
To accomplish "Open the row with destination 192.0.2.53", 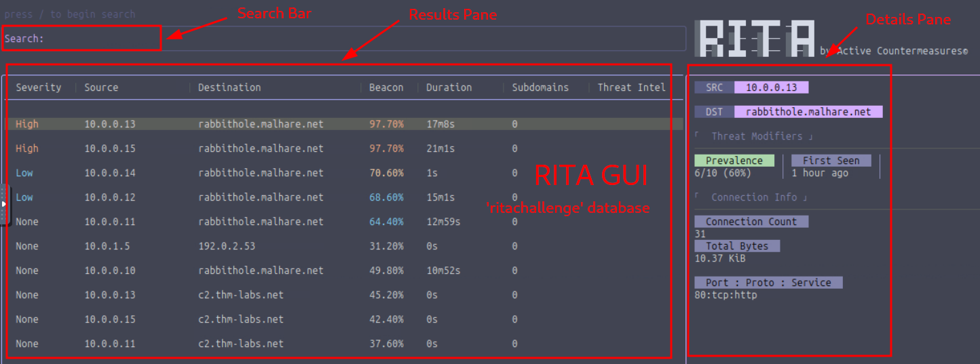I will click(227, 246).
